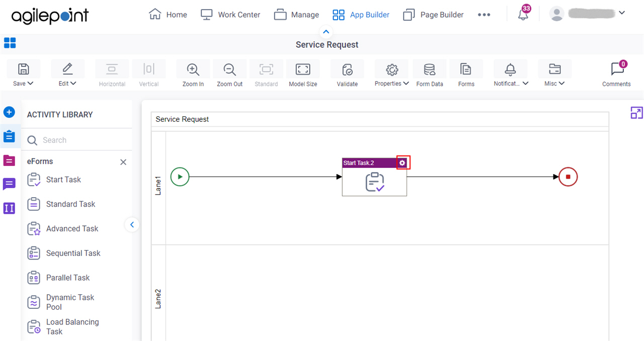Open Manage navigation item

296,15
